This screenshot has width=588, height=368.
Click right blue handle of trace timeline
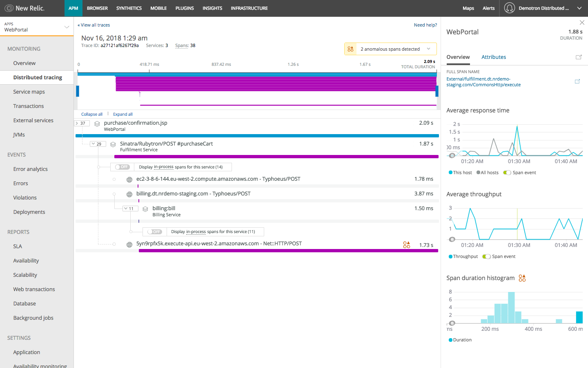coord(437,91)
